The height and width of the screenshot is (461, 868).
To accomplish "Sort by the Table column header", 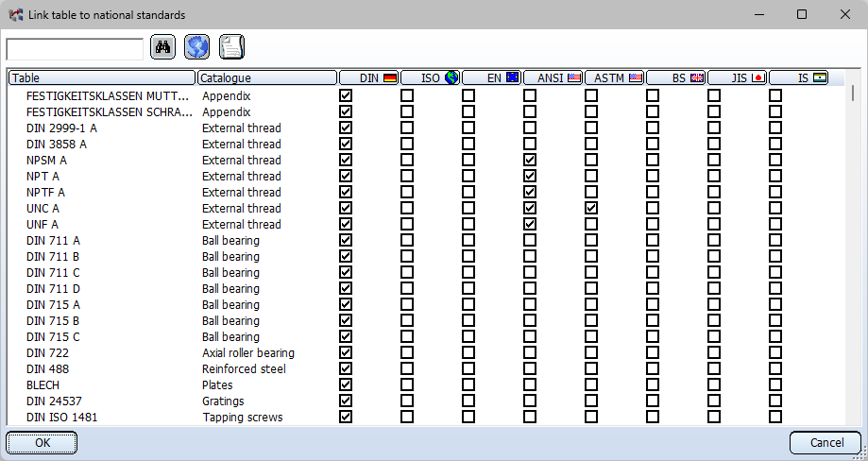I will click(x=102, y=78).
